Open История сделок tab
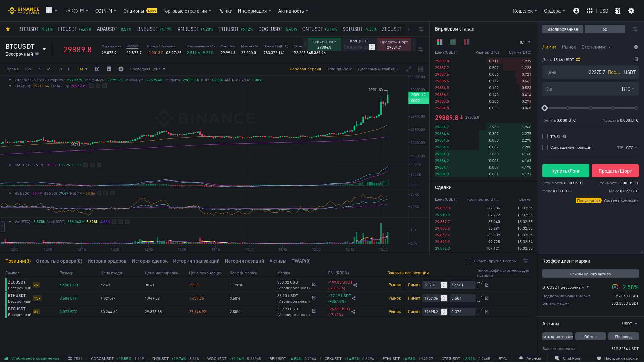644x362 pixels. tap(150, 261)
